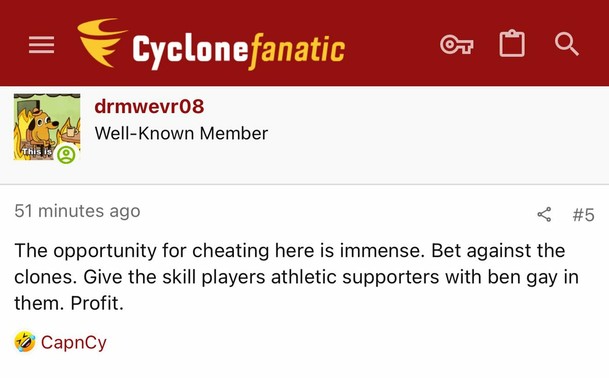
Task: Open the permalink for post #5
Action: pos(584,215)
